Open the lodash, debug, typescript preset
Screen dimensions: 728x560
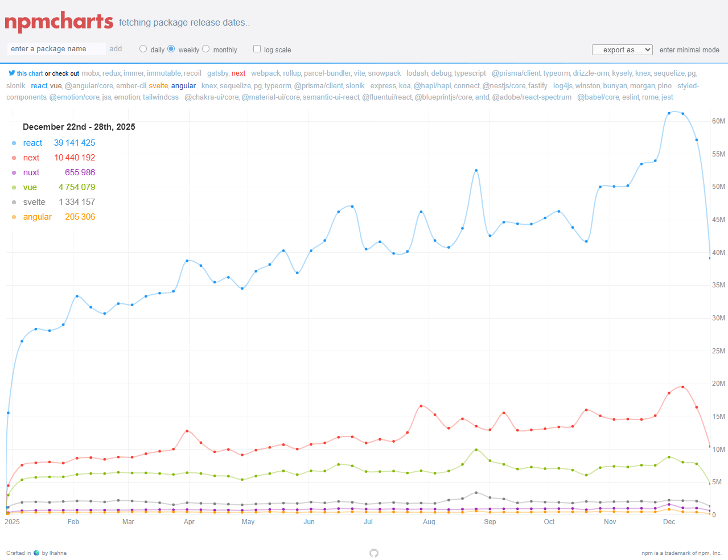446,73
